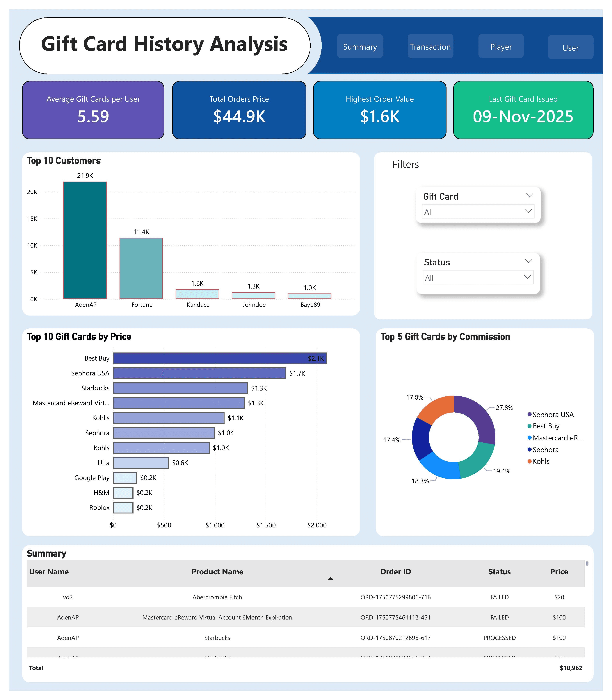
Task: Select the Fortune customer bar
Action: (x=141, y=268)
